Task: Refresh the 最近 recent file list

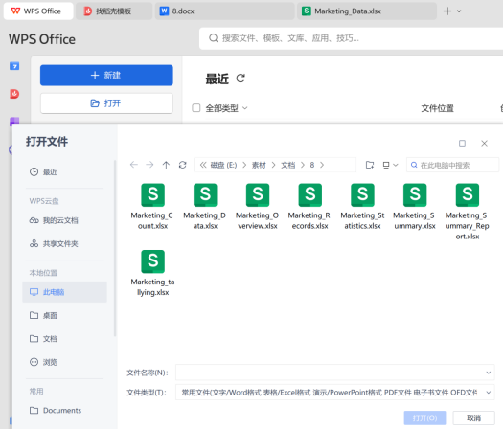Action: pyautogui.click(x=241, y=79)
